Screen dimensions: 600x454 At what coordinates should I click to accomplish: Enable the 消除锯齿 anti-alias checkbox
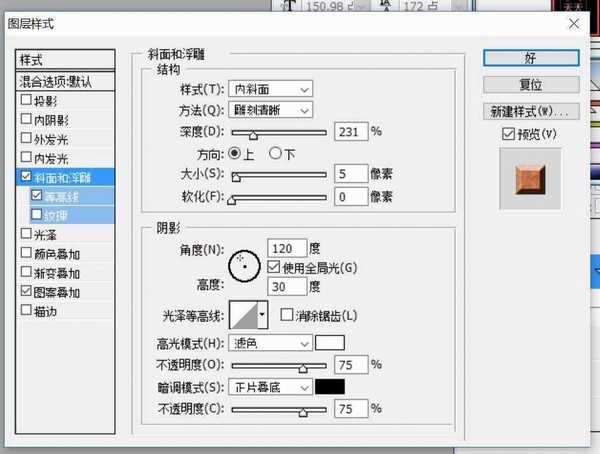pos(287,316)
